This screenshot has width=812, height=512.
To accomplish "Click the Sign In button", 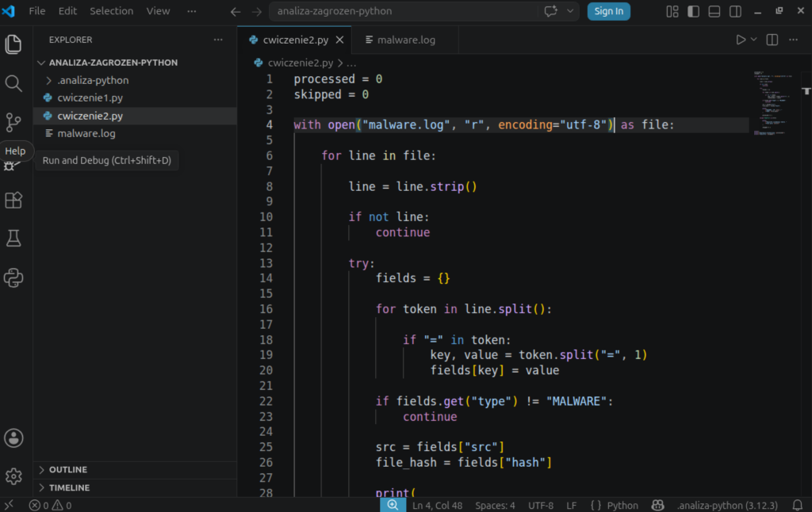I will [608, 11].
